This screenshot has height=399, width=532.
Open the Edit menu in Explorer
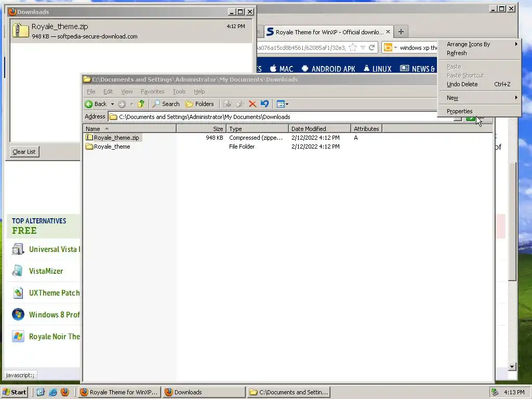[x=108, y=91]
